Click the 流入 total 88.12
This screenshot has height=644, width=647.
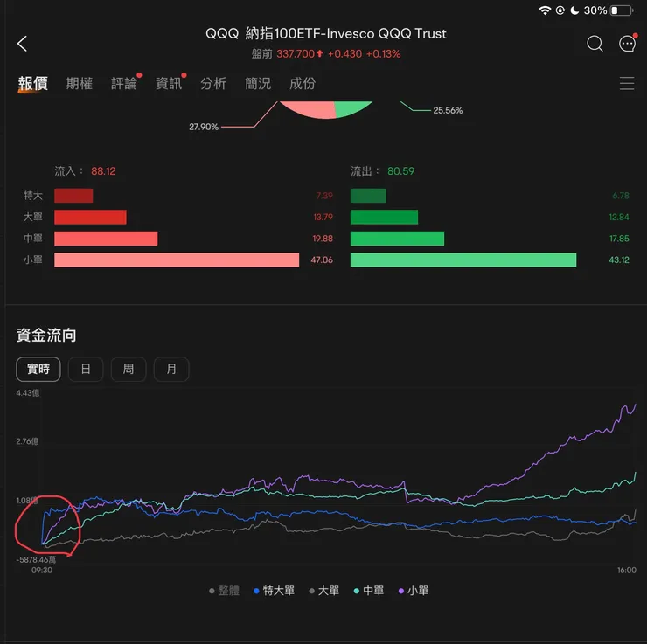(x=103, y=171)
